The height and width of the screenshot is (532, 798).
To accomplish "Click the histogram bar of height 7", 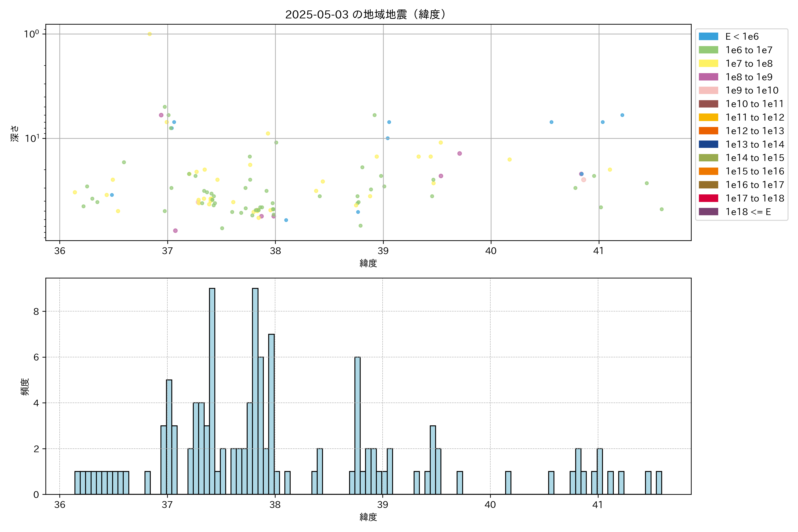I will (271, 414).
